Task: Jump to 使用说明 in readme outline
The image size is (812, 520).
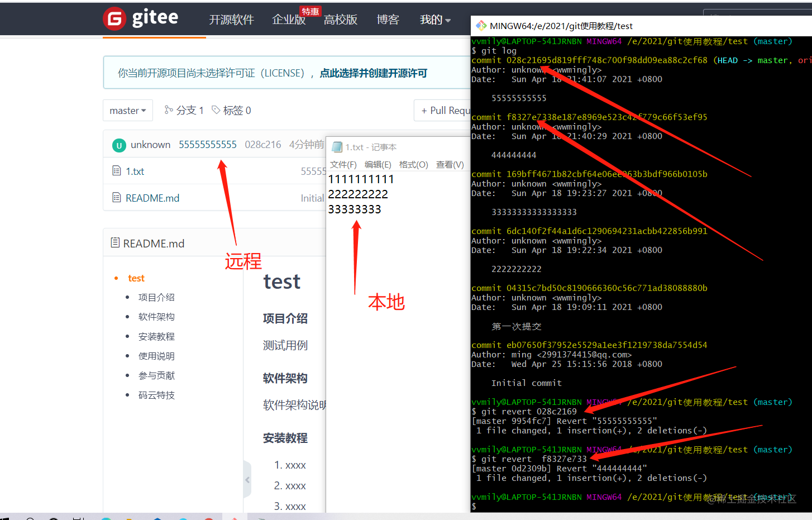Action: 156,356
